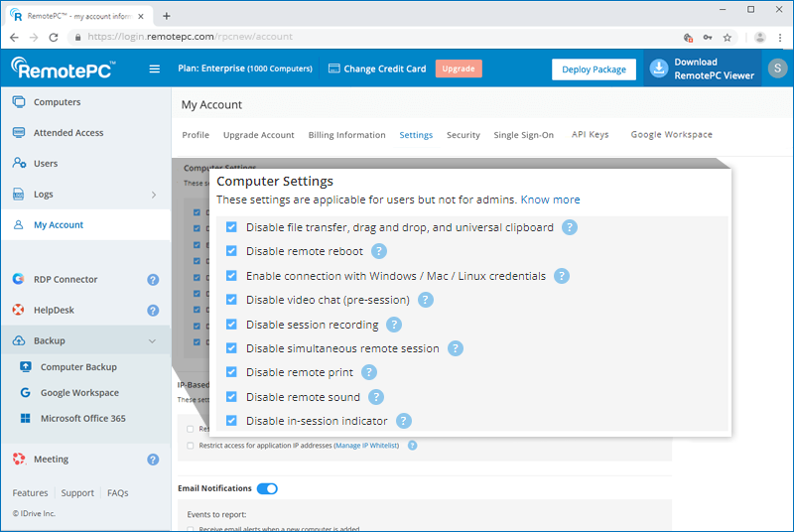
Task: Turn off the Email Notifications toggle
Action: pos(267,488)
